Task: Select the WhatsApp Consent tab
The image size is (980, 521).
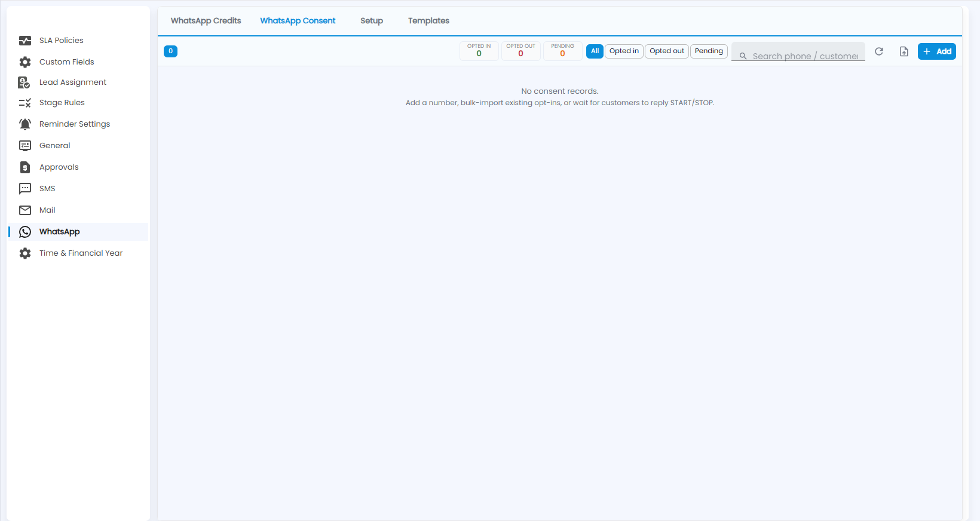Action: coord(298,21)
